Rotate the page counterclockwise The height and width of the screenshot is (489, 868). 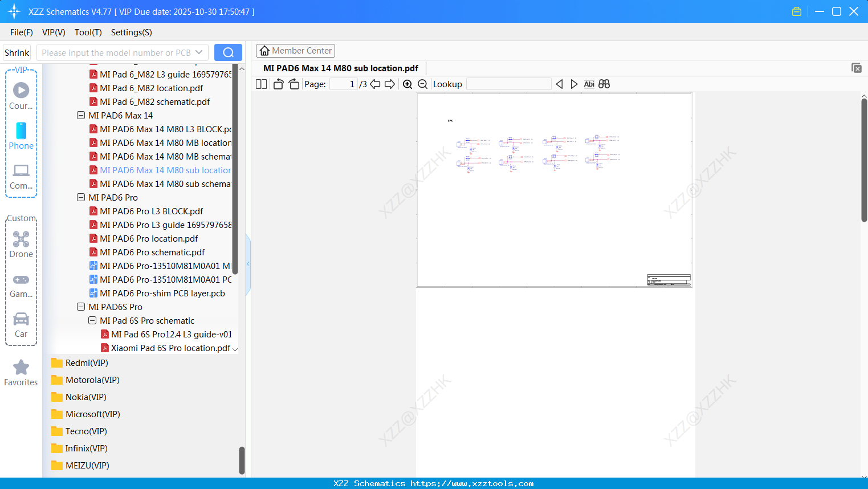coord(278,84)
